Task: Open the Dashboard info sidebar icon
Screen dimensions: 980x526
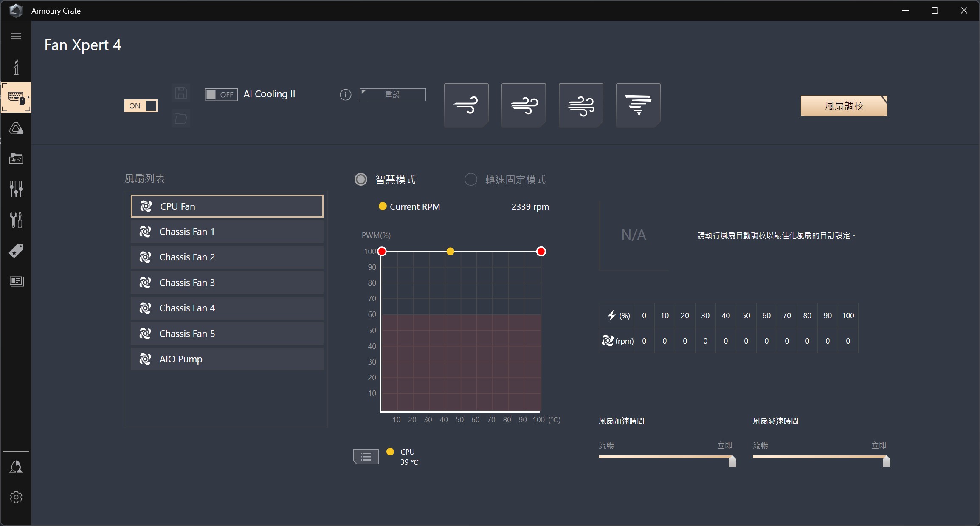Action: click(x=16, y=68)
